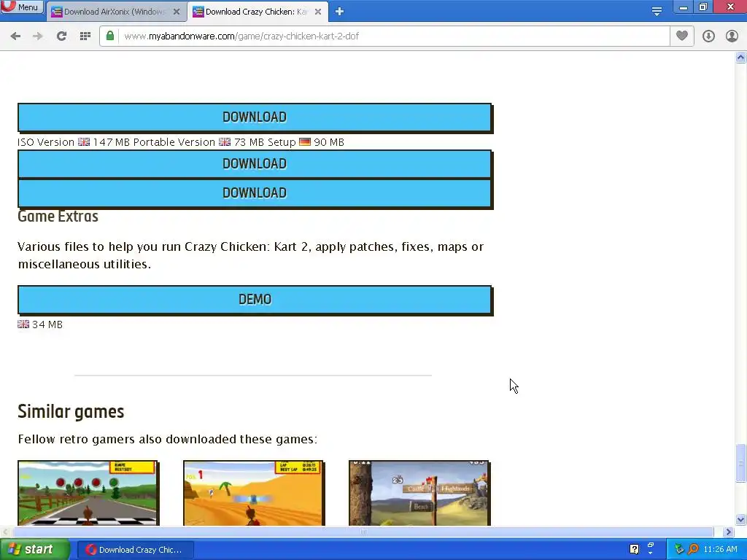Open Speed Dial grid icon
747x560 pixels.
pos(85,36)
